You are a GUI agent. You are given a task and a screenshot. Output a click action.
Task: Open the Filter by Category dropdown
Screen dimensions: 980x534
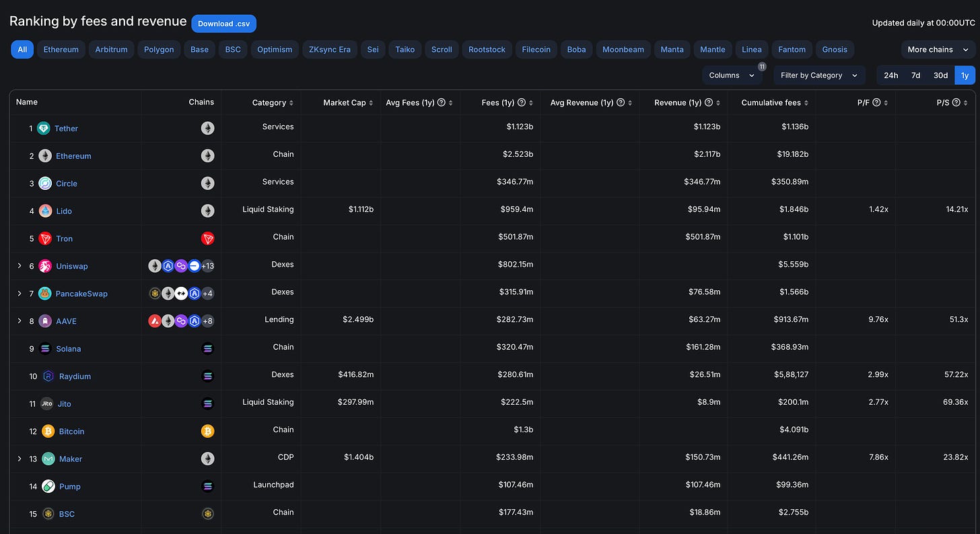point(818,75)
